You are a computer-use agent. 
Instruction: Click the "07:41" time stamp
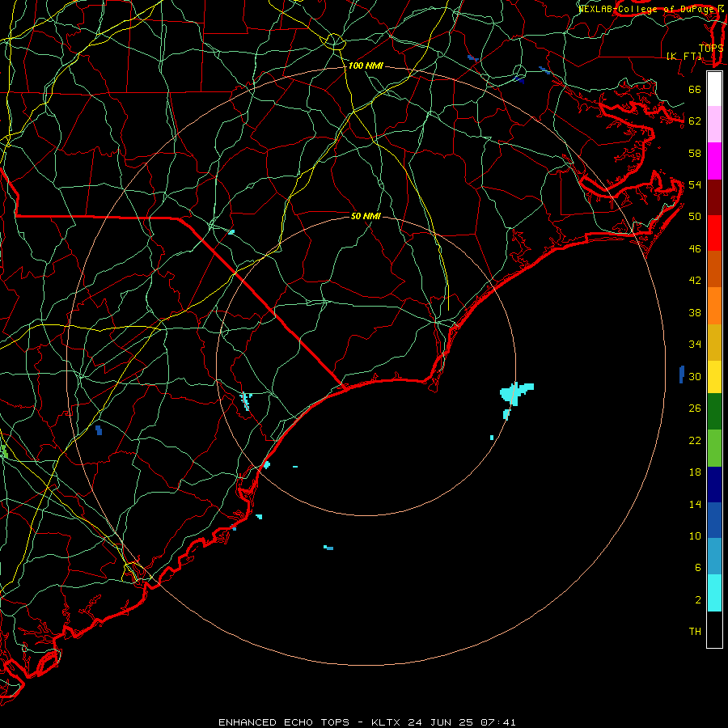tap(498, 722)
